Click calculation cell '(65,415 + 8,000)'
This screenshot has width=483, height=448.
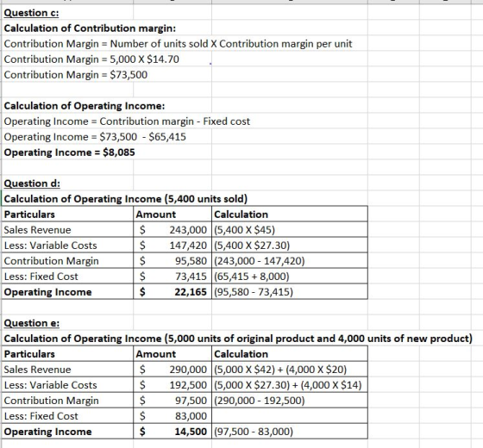[x=290, y=277]
